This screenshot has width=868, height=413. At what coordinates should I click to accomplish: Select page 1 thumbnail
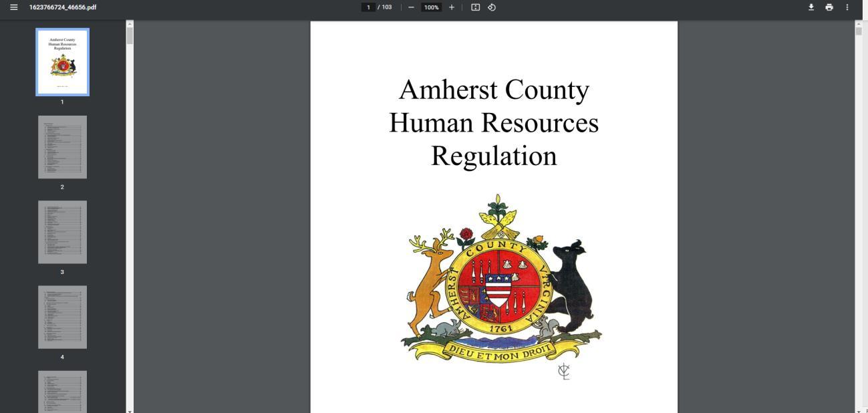[x=62, y=62]
